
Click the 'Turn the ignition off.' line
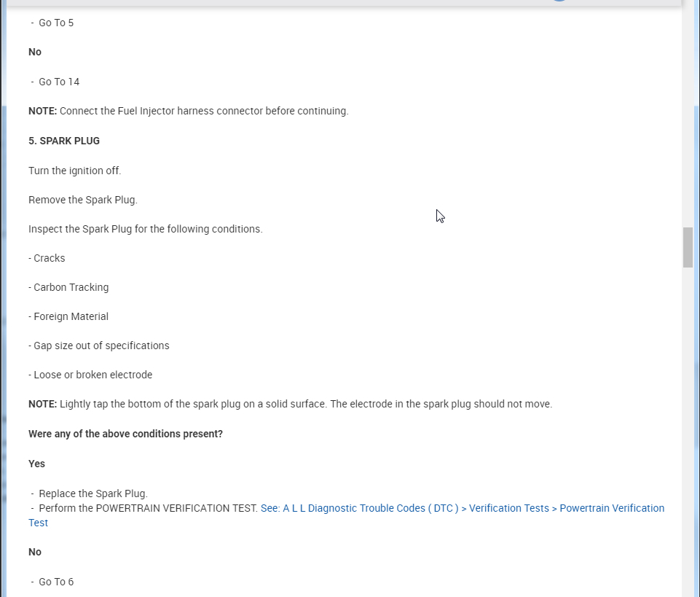click(75, 171)
